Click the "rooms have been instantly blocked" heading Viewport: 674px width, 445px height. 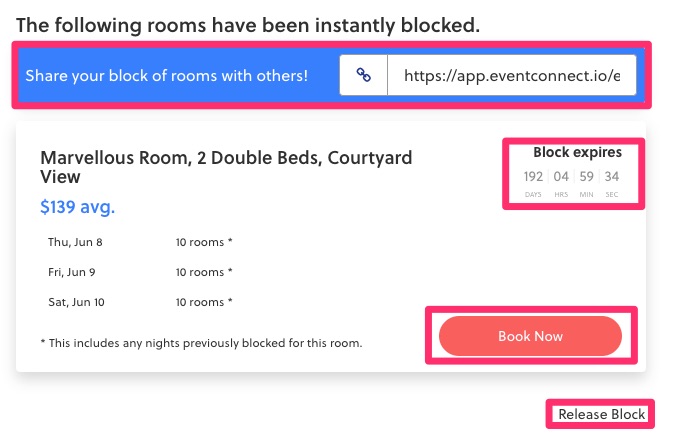(x=248, y=25)
